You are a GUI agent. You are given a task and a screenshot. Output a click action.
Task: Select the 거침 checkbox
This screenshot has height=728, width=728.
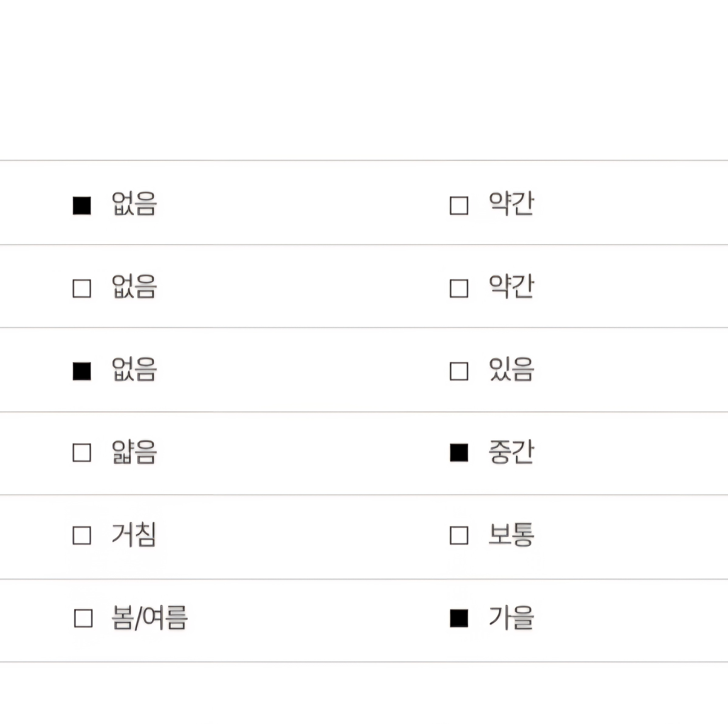click(82, 535)
